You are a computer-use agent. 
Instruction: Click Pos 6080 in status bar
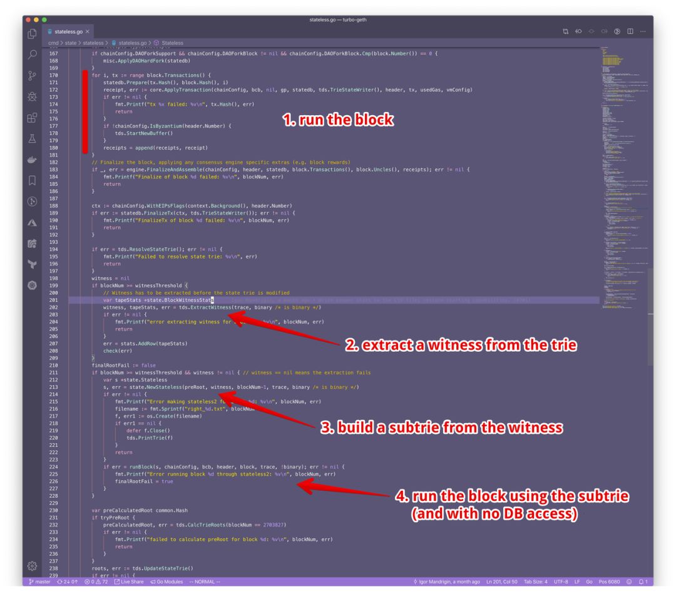tap(609, 582)
